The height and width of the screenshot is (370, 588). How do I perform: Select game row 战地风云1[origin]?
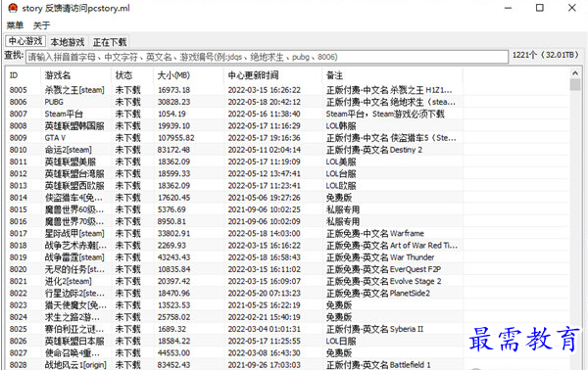coord(234,365)
